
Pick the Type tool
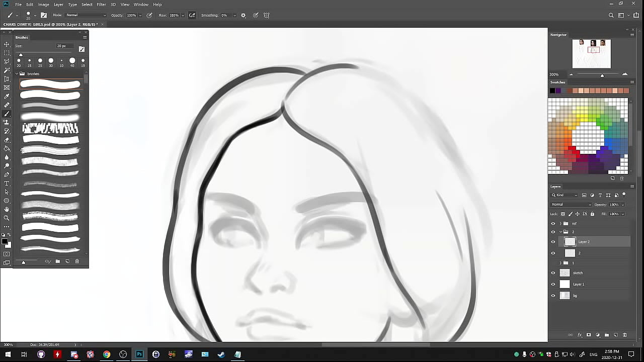pos(7,184)
